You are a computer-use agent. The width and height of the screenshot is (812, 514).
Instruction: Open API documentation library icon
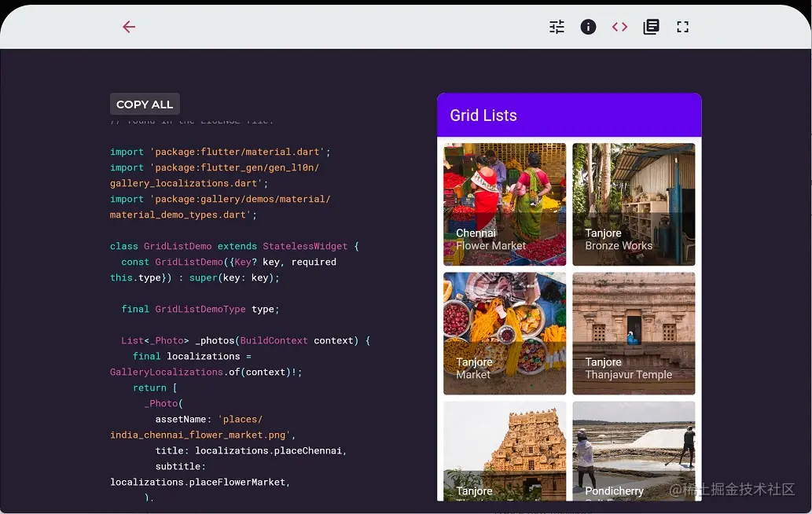[x=651, y=27]
